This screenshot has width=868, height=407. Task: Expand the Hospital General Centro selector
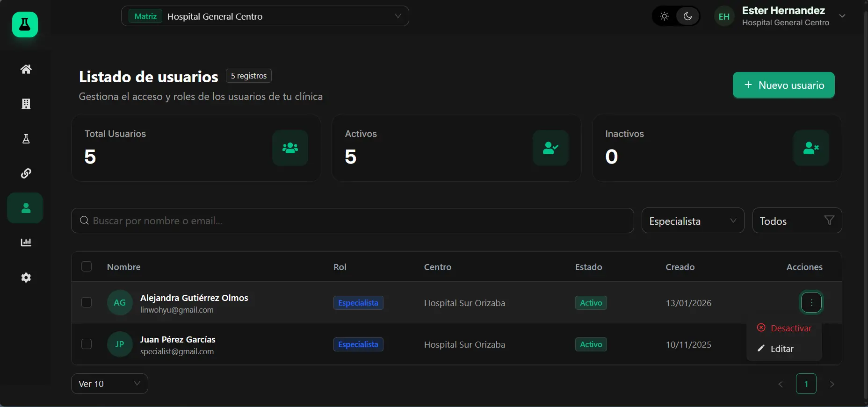(x=265, y=16)
